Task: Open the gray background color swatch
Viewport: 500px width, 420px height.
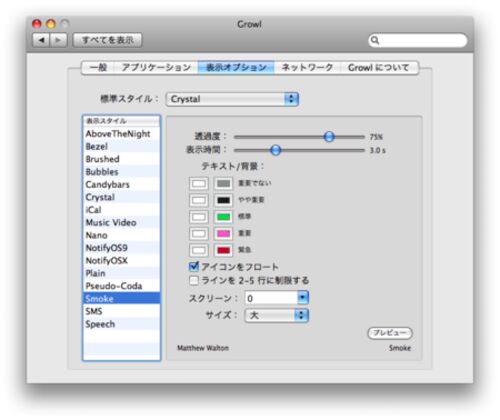Action: click(223, 183)
